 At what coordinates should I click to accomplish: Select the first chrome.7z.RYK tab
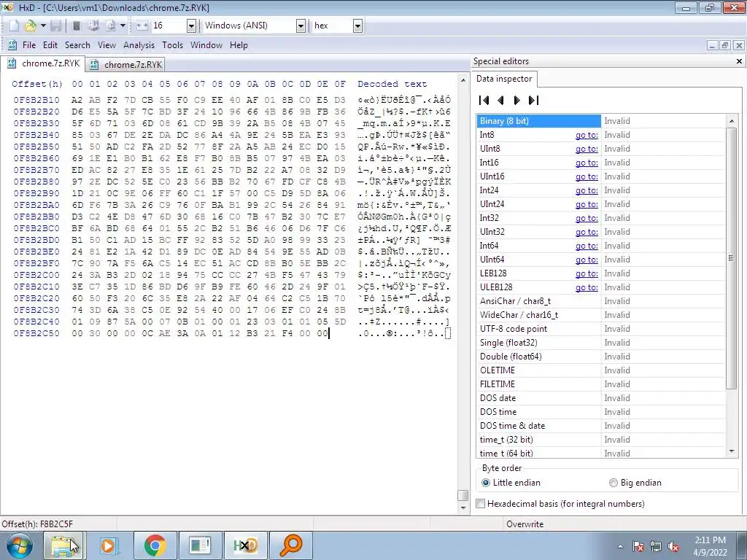pyautogui.click(x=43, y=63)
